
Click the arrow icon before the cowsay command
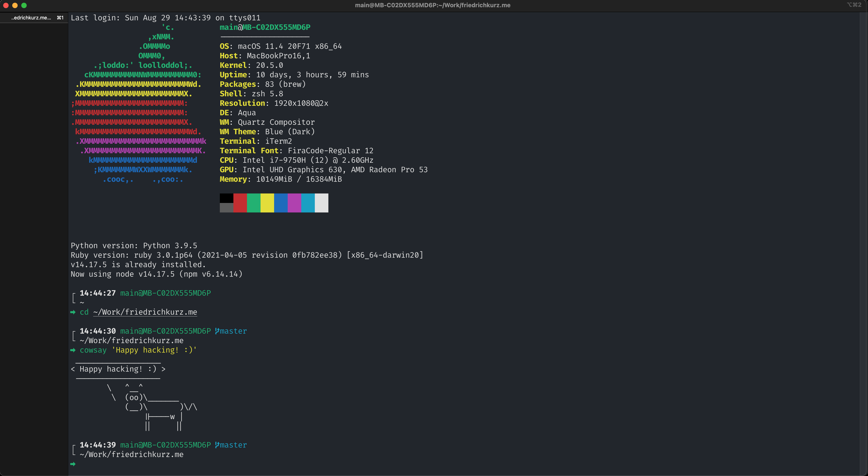pyautogui.click(x=73, y=350)
